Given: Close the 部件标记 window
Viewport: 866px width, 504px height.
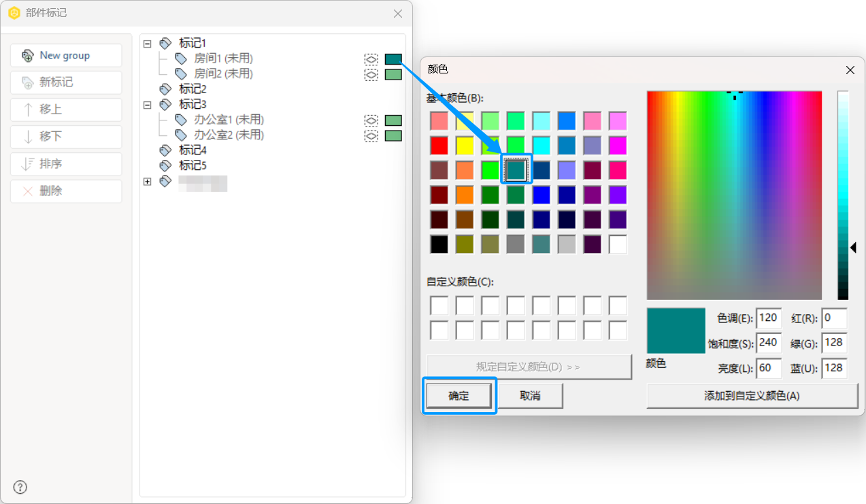Looking at the screenshot, I should pyautogui.click(x=398, y=14).
